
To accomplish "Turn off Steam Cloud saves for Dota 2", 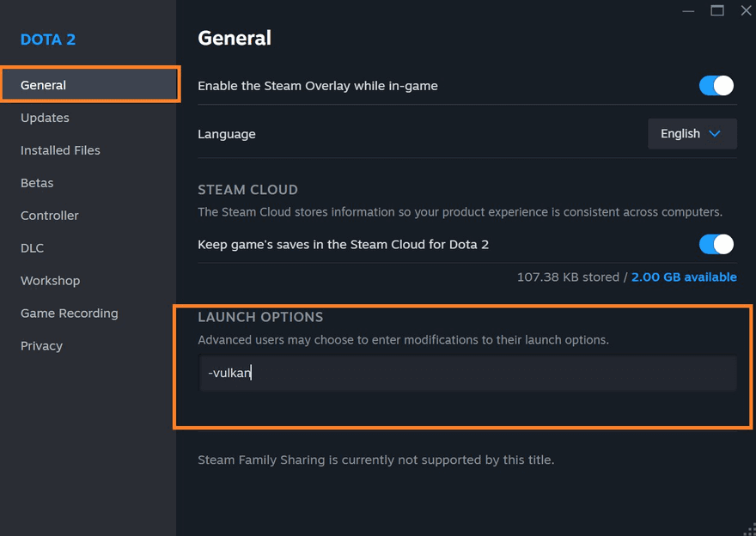I will [x=716, y=244].
